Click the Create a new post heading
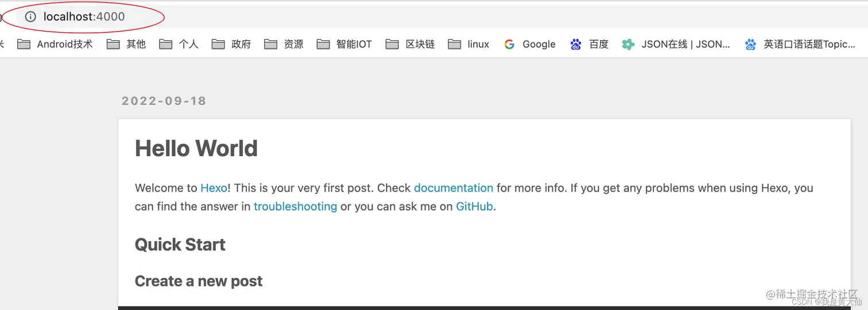The width and height of the screenshot is (868, 310). [x=199, y=281]
